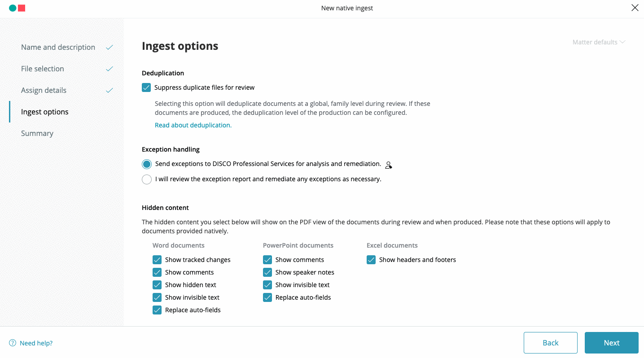Click the Next button
Screen dimensions: 644x358
pos(611,343)
